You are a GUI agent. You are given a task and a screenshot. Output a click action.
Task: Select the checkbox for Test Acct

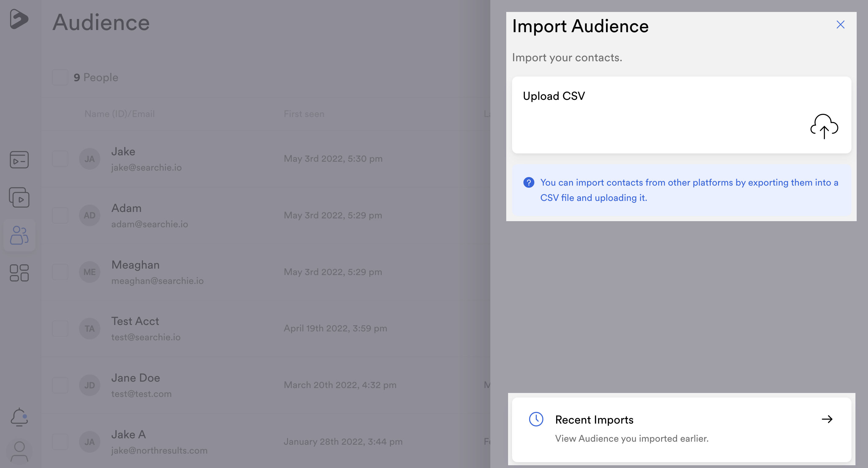[x=60, y=329]
